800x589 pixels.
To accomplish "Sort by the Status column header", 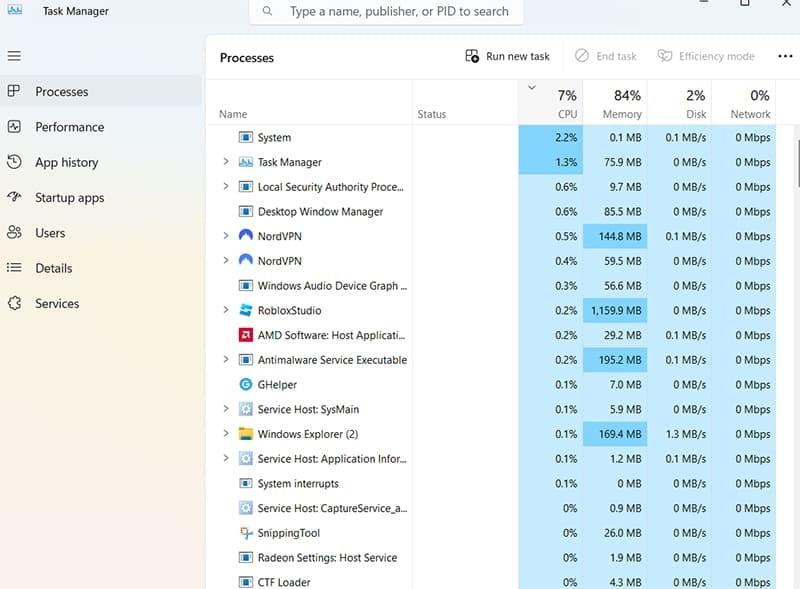I will click(465, 102).
